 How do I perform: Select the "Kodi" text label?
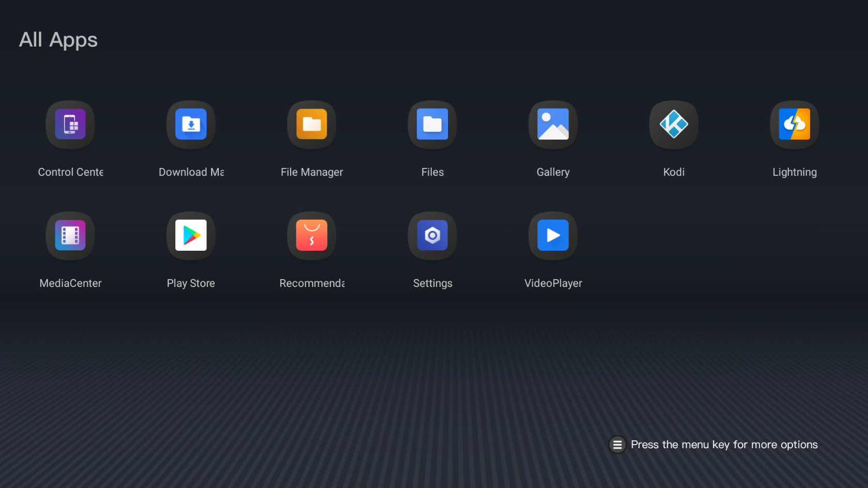pyautogui.click(x=674, y=172)
